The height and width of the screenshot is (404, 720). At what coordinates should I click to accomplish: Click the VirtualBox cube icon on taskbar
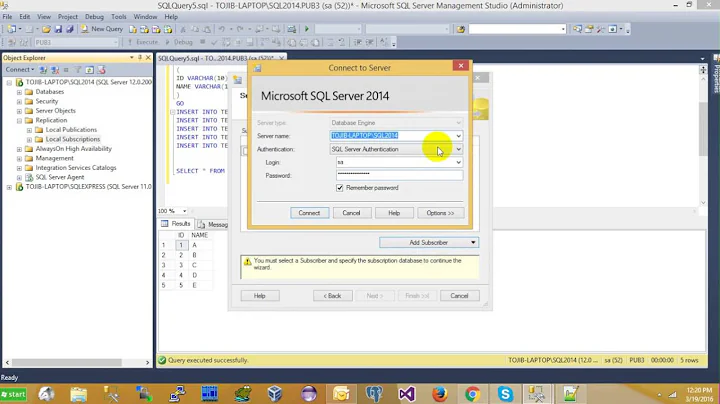pos(275,394)
